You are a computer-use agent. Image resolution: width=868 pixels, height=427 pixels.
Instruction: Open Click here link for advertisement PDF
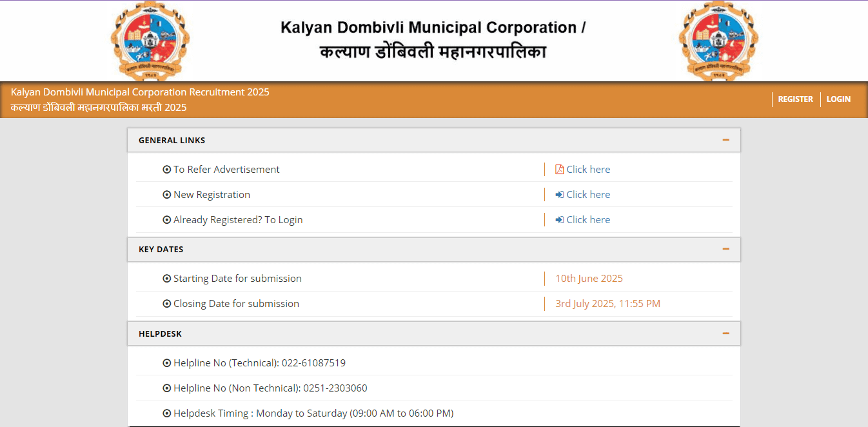click(x=588, y=170)
